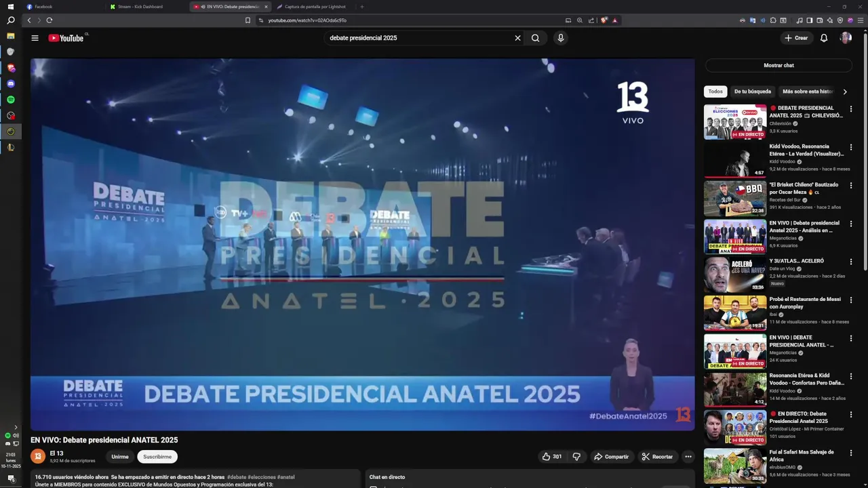Image resolution: width=868 pixels, height=488 pixels.
Task: Bookmark this page from address bar
Action: point(248,20)
